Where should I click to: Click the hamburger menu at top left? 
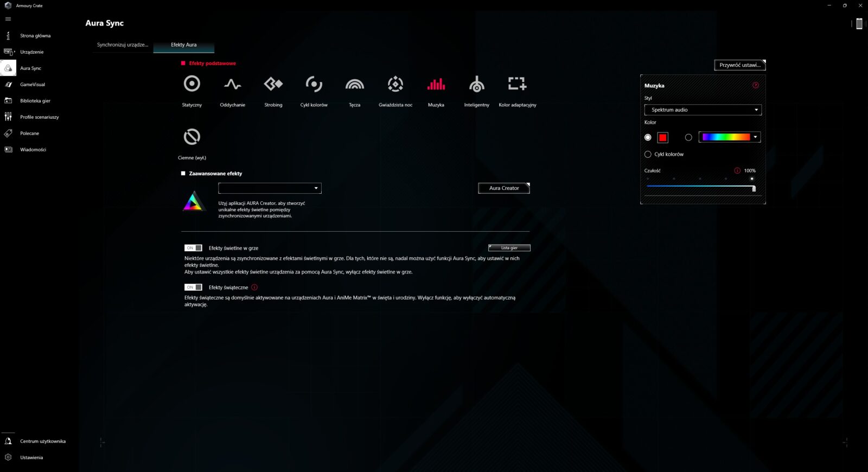[8, 19]
